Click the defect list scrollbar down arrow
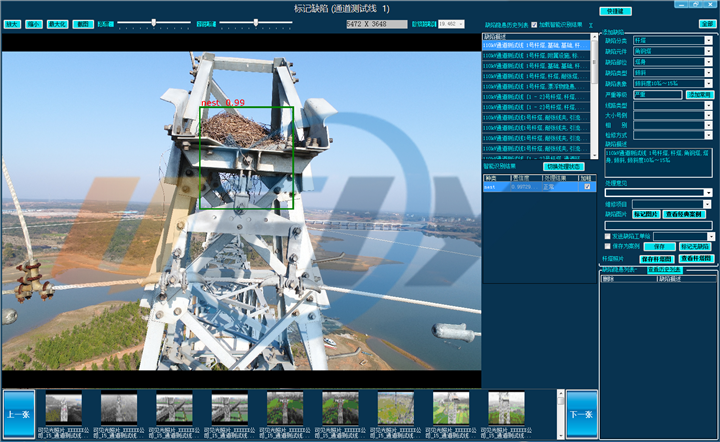The height and width of the screenshot is (442, 720). click(594, 156)
